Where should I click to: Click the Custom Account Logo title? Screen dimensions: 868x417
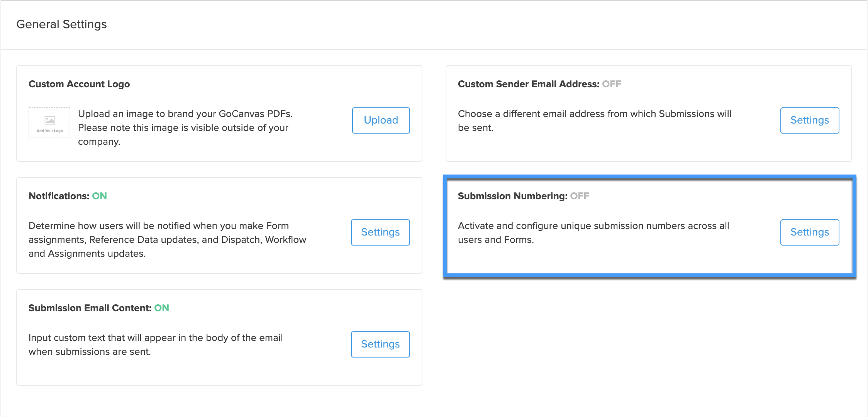click(x=79, y=84)
